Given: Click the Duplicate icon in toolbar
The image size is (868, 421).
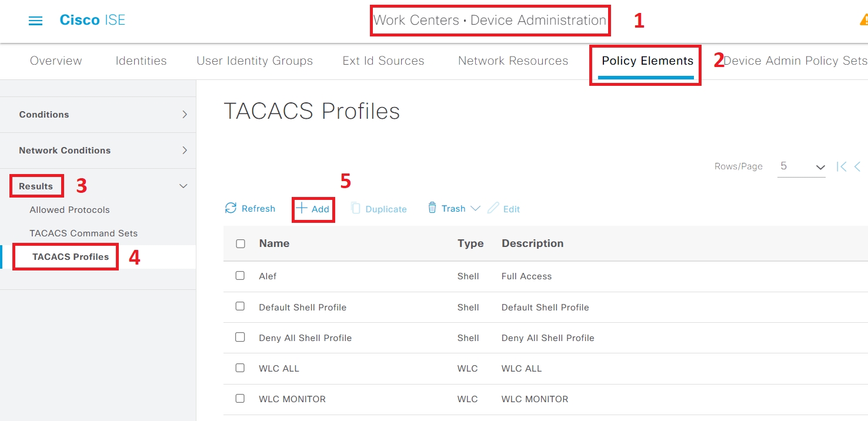Looking at the screenshot, I should point(355,208).
